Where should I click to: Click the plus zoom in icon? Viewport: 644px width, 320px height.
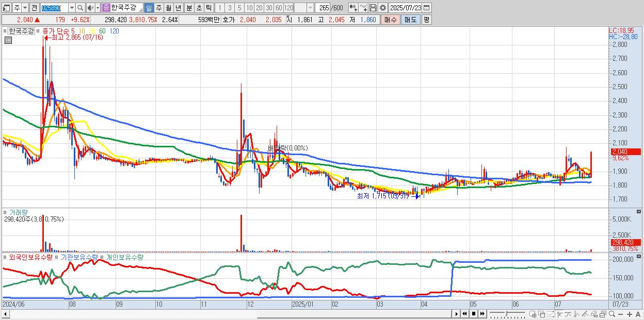tap(630, 314)
